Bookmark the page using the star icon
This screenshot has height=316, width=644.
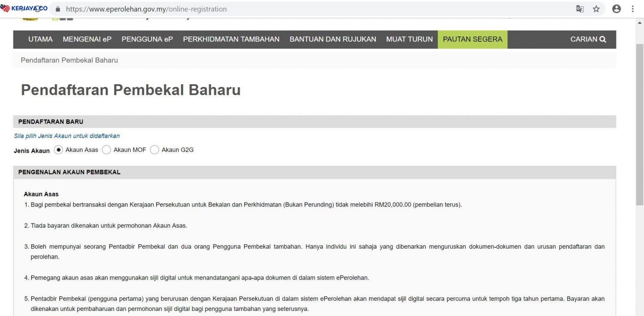tap(596, 8)
